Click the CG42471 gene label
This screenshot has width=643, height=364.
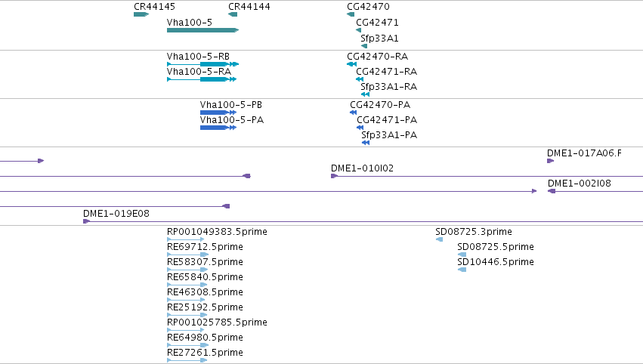click(x=377, y=23)
